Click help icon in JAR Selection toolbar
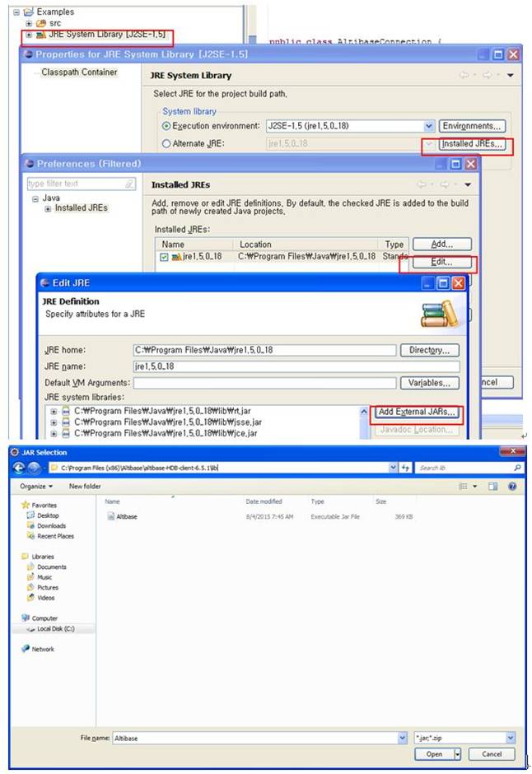Viewport: 532px width, 774px height. tap(512, 487)
